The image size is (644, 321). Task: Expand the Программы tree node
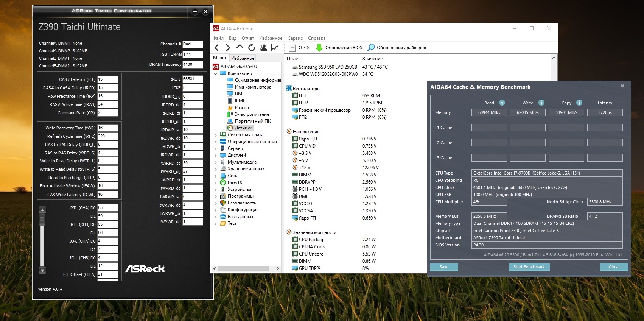(x=216, y=196)
